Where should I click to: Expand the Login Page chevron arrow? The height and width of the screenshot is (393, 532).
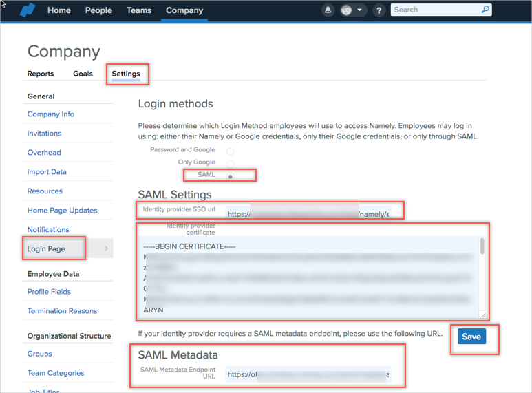click(x=106, y=248)
